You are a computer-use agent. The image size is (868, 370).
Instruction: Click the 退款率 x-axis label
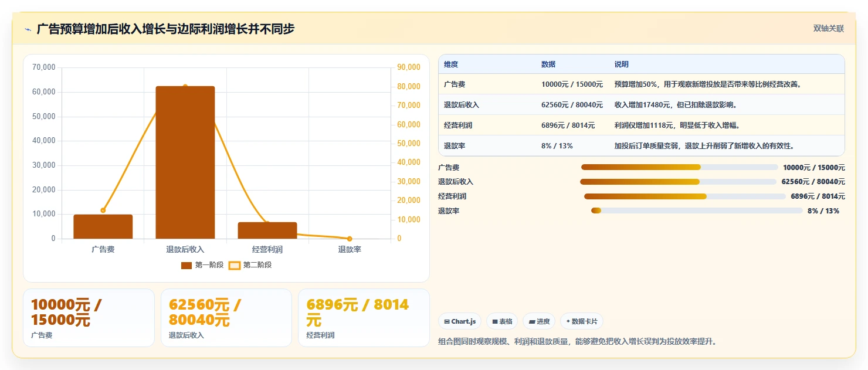coord(350,250)
